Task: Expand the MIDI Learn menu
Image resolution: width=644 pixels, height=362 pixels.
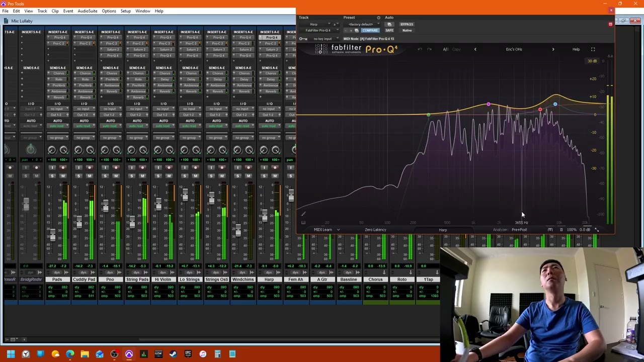Action: coord(327,230)
